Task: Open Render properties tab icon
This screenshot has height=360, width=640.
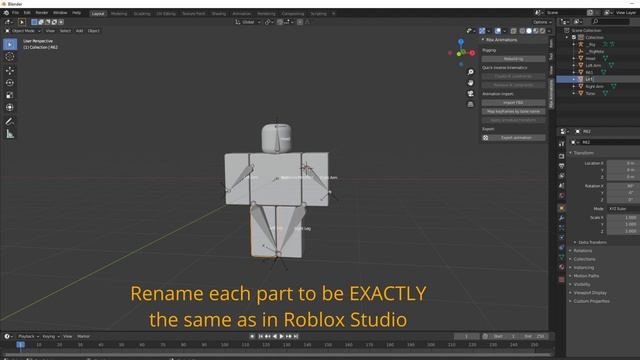Action: point(562,156)
